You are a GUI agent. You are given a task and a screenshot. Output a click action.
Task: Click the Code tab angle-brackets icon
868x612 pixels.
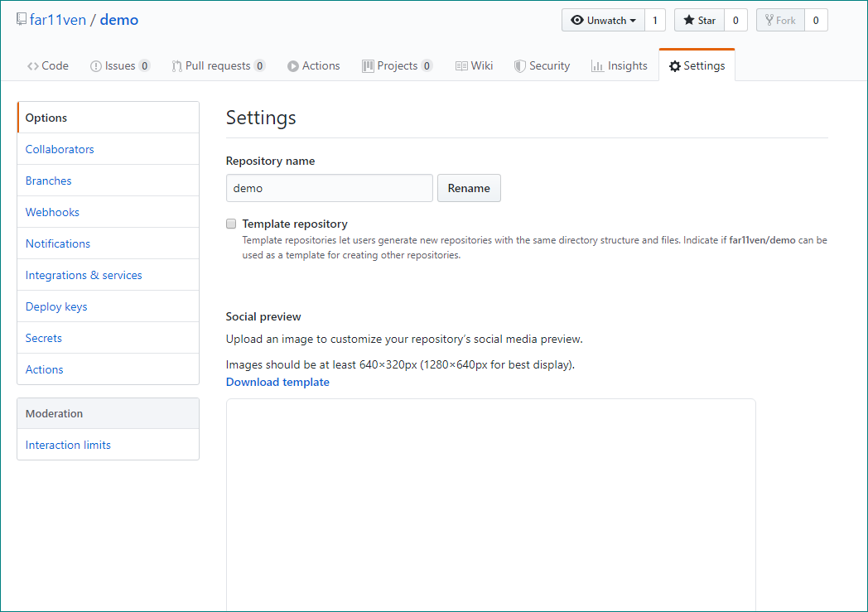32,66
